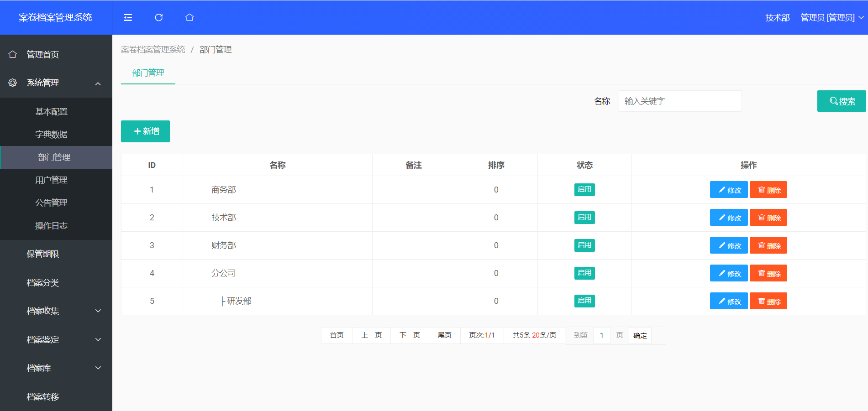This screenshot has width=868, height=411.
Task: Click 删除 trash button for 技术部
Action: click(768, 218)
